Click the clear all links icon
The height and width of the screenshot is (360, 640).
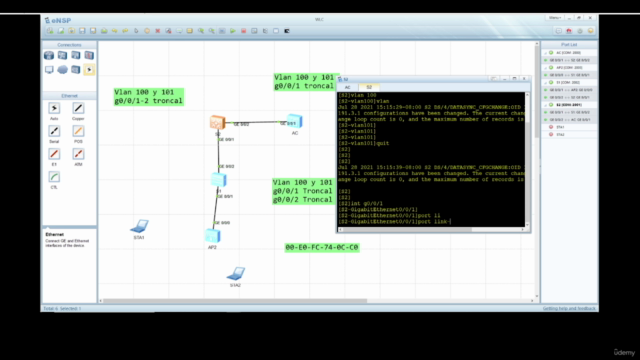tap(168, 31)
